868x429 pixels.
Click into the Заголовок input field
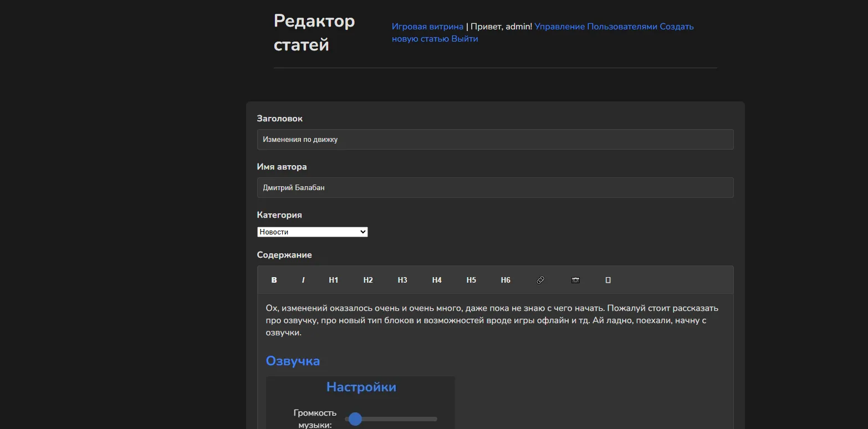click(495, 140)
